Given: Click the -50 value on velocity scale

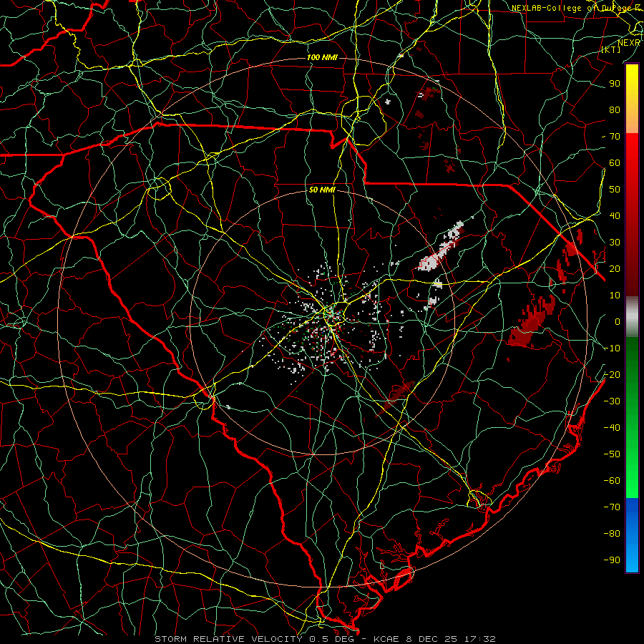Looking at the screenshot, I should pos(612,454).
